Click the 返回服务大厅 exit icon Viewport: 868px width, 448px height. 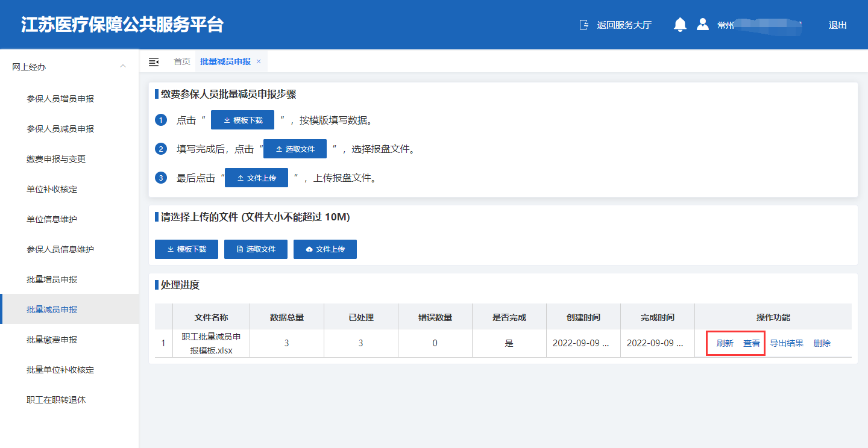(583, 25)
